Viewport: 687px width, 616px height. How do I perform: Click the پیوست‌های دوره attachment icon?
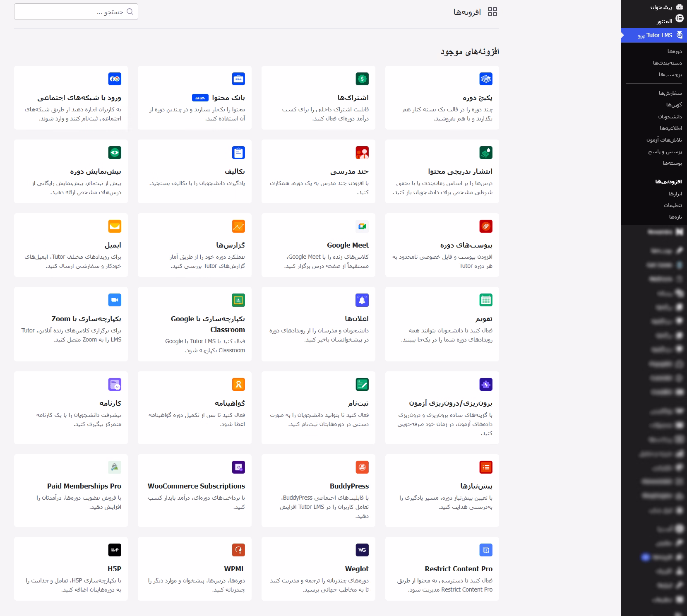[x=486, y=226]
